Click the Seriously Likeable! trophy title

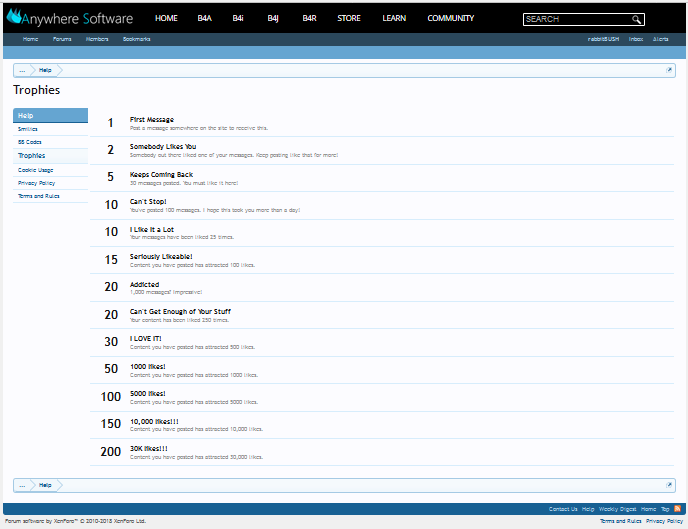[x=161, y=257]
